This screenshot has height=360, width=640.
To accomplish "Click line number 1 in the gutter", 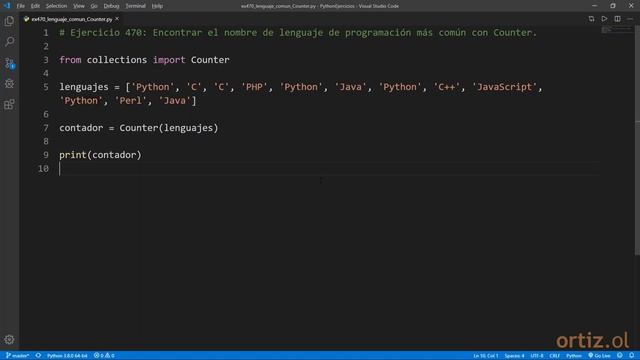I will point(46,33).
